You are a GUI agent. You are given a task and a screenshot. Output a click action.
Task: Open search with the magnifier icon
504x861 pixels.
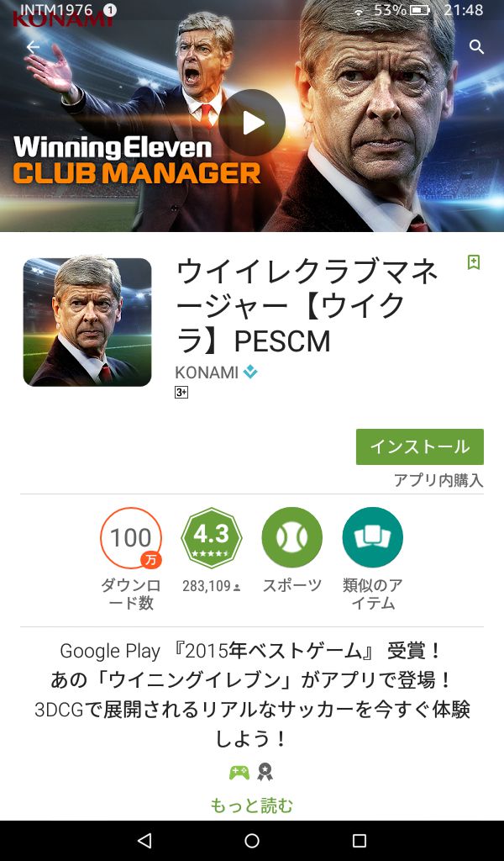point(476,47)
